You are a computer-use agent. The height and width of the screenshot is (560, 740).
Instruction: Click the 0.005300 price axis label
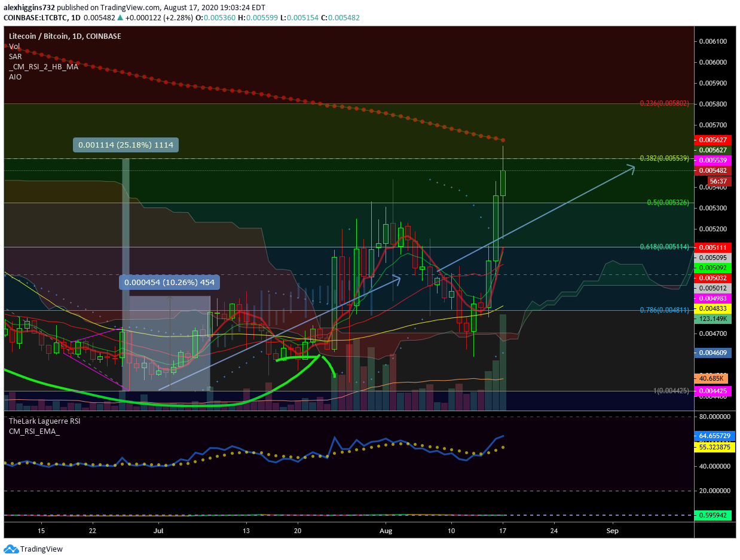pos(713,209)
